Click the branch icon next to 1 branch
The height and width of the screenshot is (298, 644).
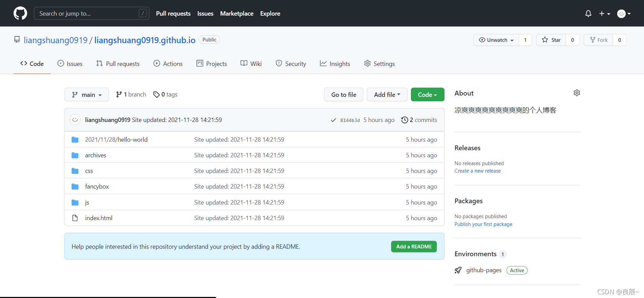click(x=119, y=94)
